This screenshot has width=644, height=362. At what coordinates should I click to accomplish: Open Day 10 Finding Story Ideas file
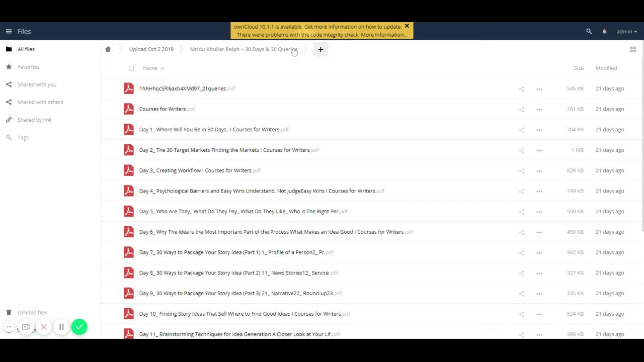click(245, 314)
